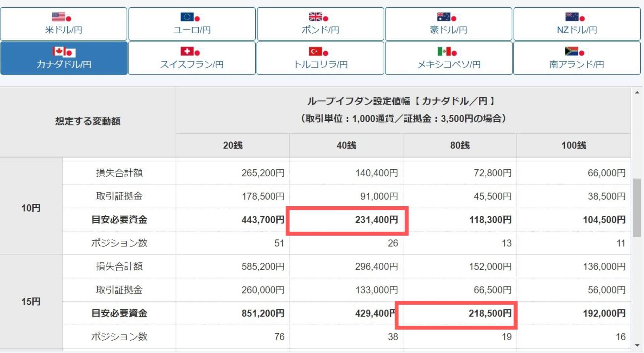
Task: Click the 66,500円 cell
Action: (x=460, y=290)
